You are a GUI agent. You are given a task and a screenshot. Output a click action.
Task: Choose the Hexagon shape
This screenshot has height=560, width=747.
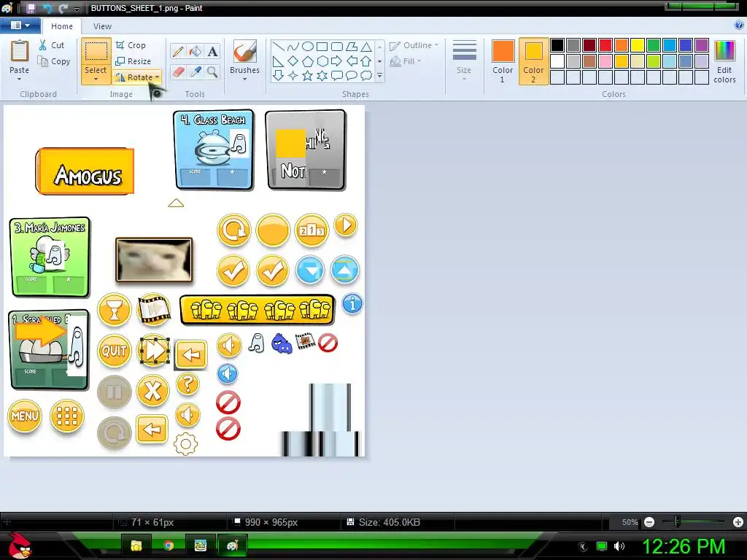point(322,61)
